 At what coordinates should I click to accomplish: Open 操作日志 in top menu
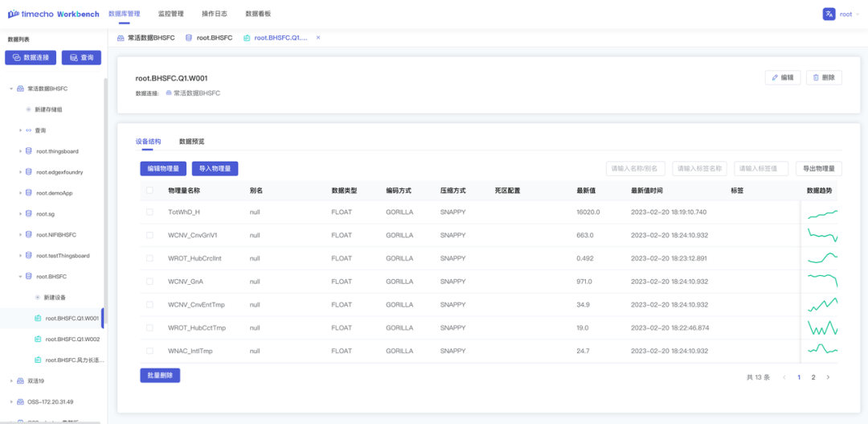pos(215,14)
